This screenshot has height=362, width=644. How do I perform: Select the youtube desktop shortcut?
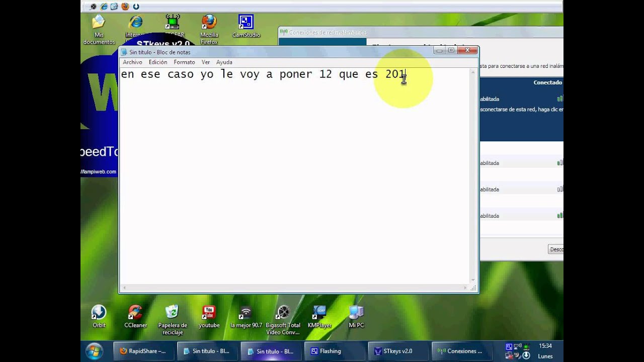pos(209,317)
